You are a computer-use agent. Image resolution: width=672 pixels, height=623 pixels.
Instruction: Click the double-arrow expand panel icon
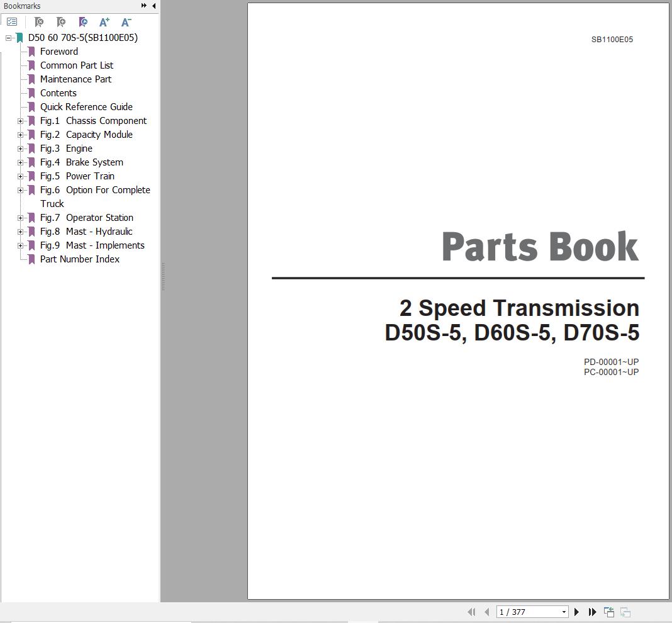[x=144, y=6]
